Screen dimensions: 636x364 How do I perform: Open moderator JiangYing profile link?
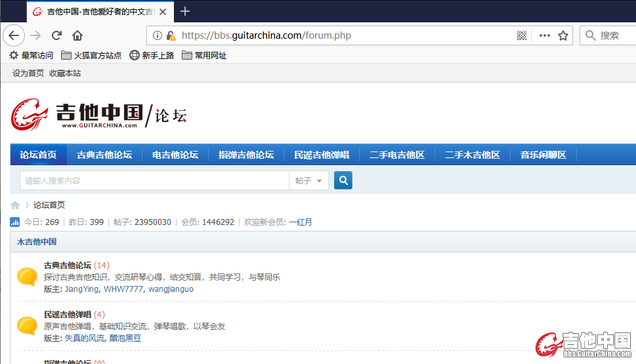[81, 289]
